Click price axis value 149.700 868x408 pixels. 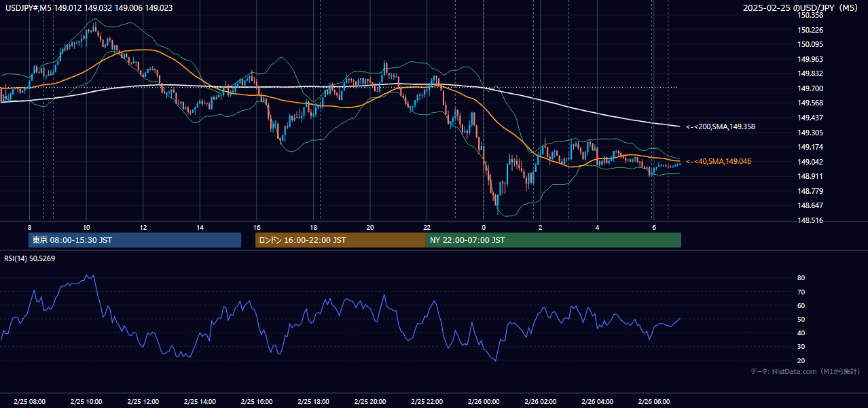(810, 88)
